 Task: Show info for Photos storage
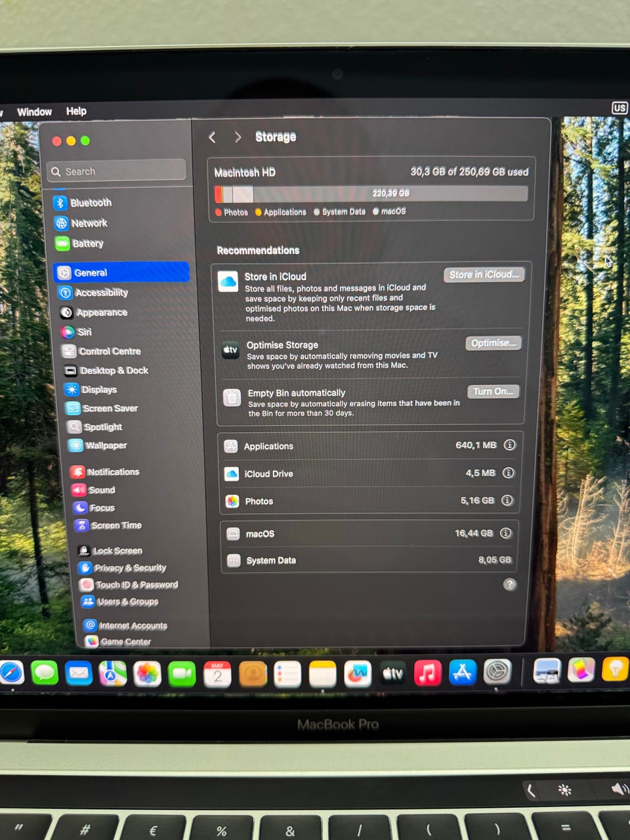click(507, 500)
